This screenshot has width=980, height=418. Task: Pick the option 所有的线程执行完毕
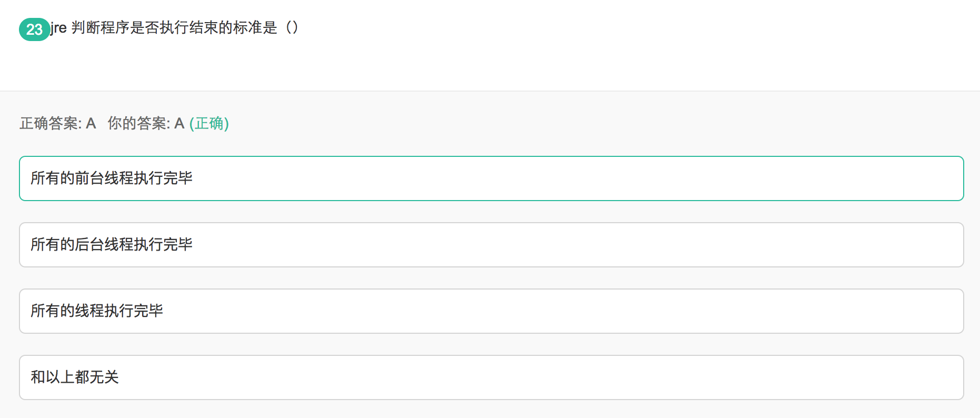click(x=491, y=311)
